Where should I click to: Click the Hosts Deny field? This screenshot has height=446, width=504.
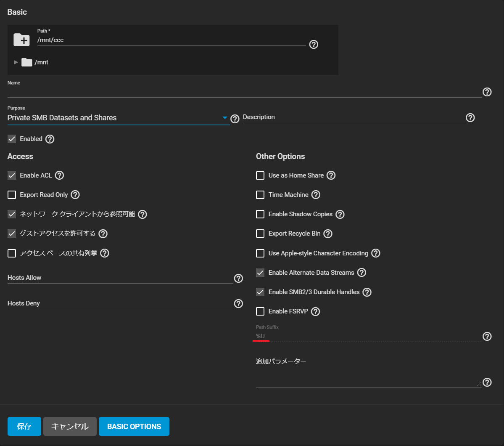[x=120, y=303]
